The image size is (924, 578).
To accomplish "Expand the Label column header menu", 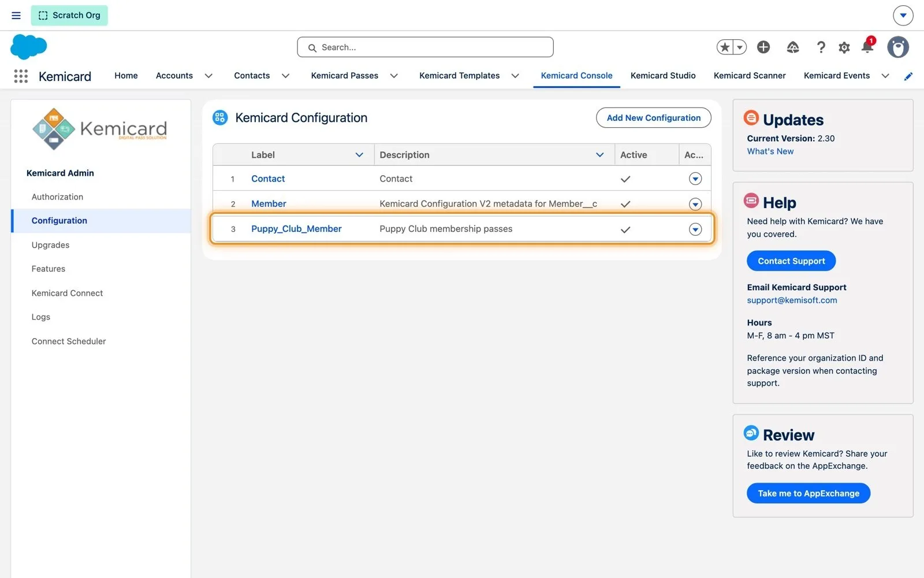I will [x=359, y=155].
